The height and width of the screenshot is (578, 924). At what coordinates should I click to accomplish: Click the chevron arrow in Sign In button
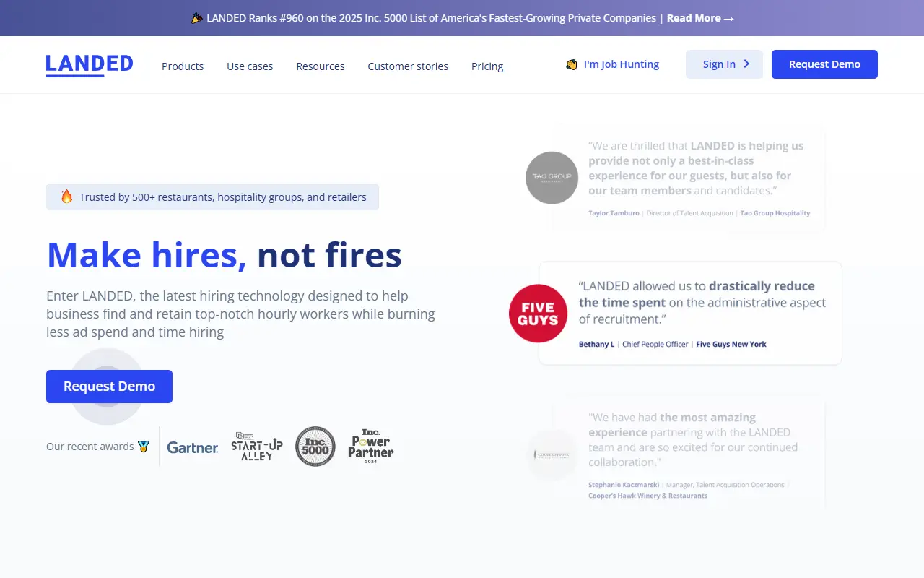click(746, 64)
